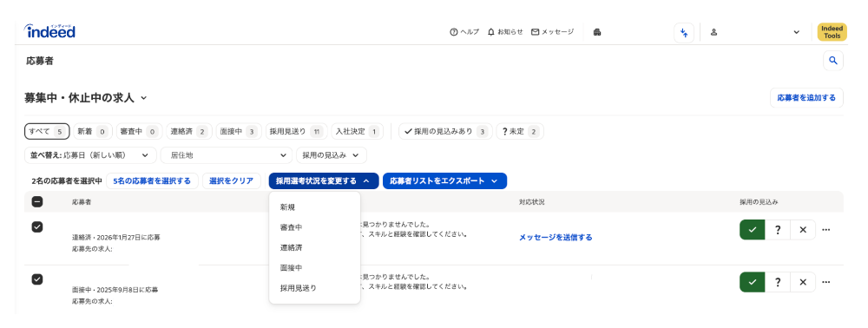Filter by 審査中 tab
The image size is (868, 328).
click(139, 132)
